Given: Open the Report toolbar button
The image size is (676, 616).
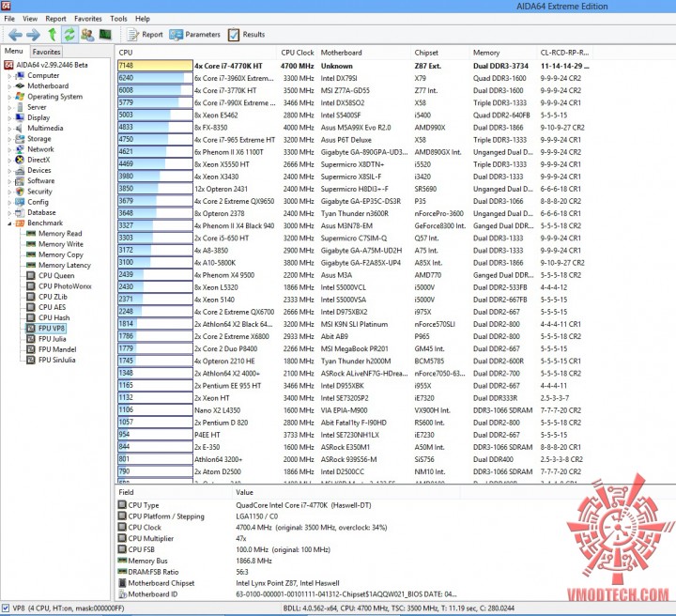Looking at the screenshot, I should [x=145, y=35].
